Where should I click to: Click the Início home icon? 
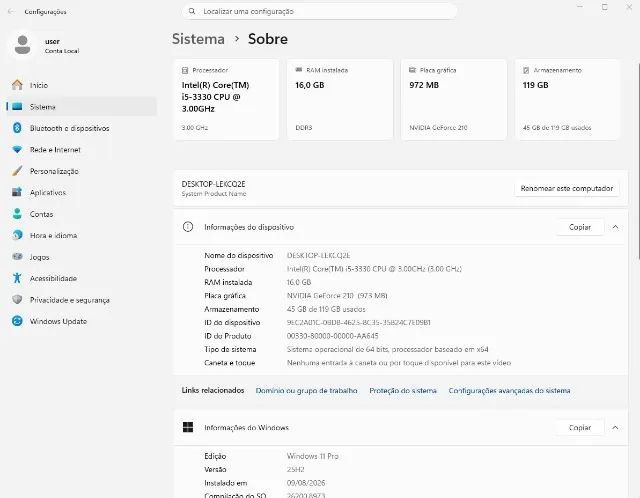point(17,85)
